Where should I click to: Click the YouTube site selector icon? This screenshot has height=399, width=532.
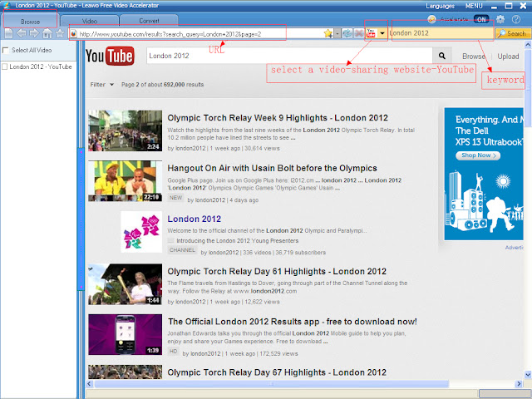(371, 33)
